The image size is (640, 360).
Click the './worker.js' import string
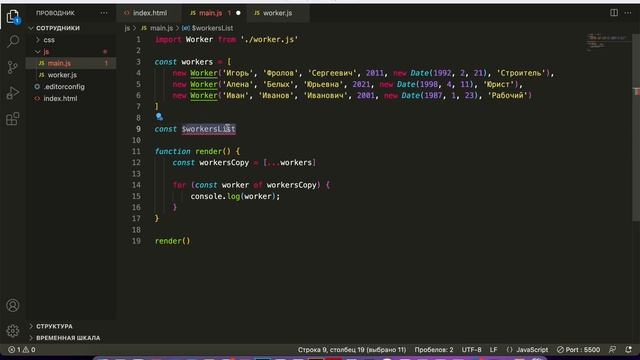point(269,40)
